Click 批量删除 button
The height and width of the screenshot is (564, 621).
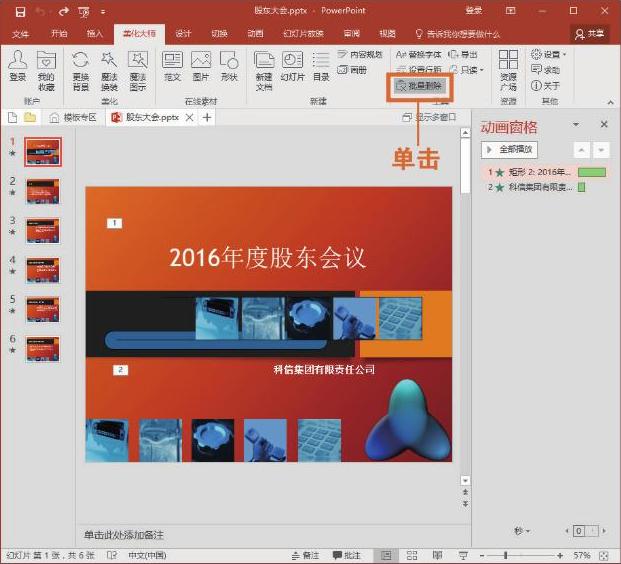point(419,86)
